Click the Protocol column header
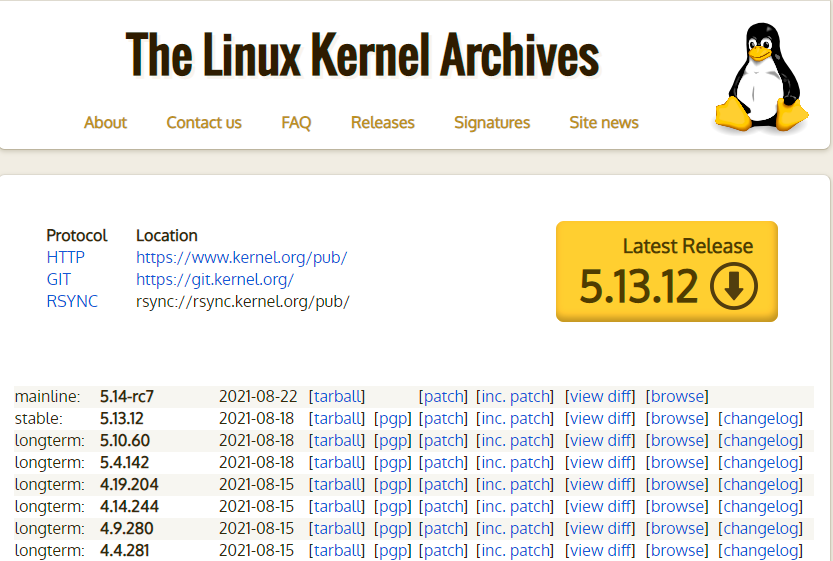Image resolution: width=833 pixels, height=561 pixels. pos(76,235)
